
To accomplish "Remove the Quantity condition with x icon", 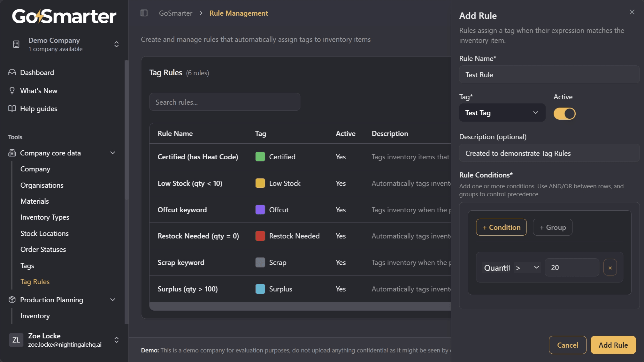I will (x=610, y=268).
